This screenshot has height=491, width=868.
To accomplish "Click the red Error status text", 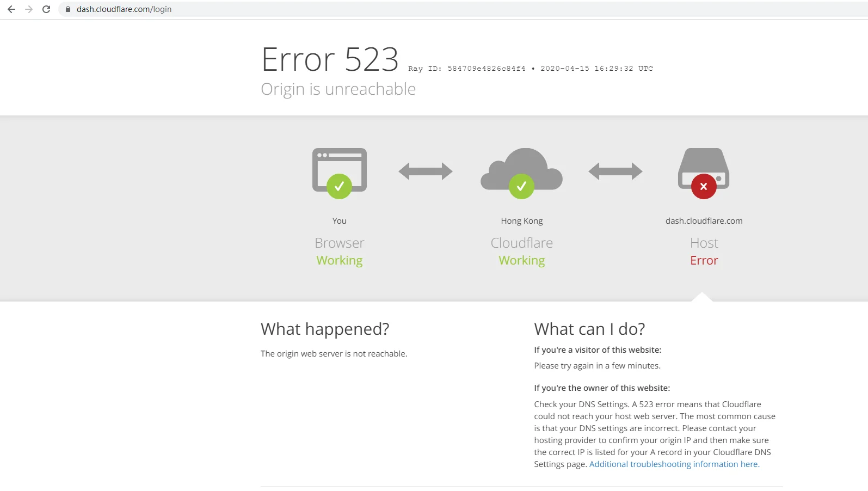I will click(704, 261).
